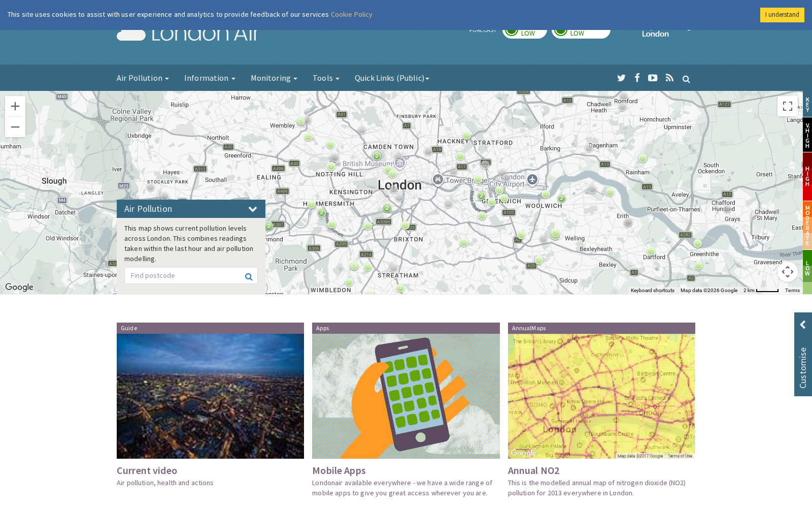
Task: Dismiss cookie notice with I understand
Action: pos(782,15)
